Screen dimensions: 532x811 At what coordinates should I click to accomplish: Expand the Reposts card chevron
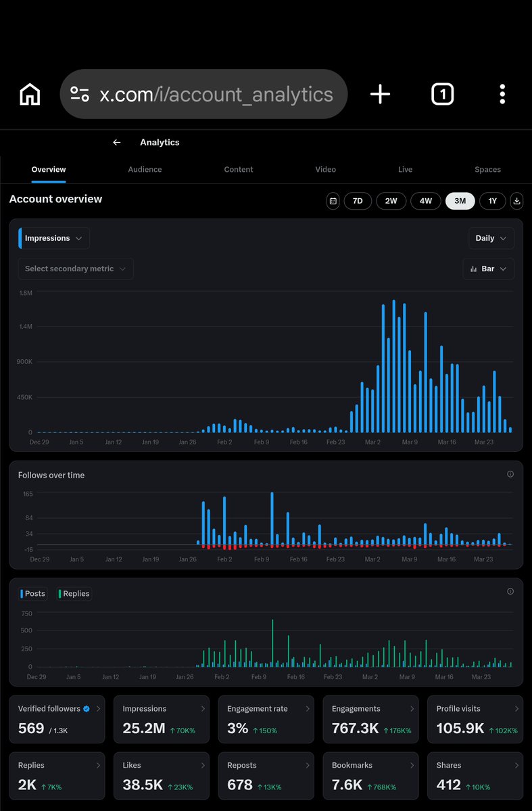307,765
